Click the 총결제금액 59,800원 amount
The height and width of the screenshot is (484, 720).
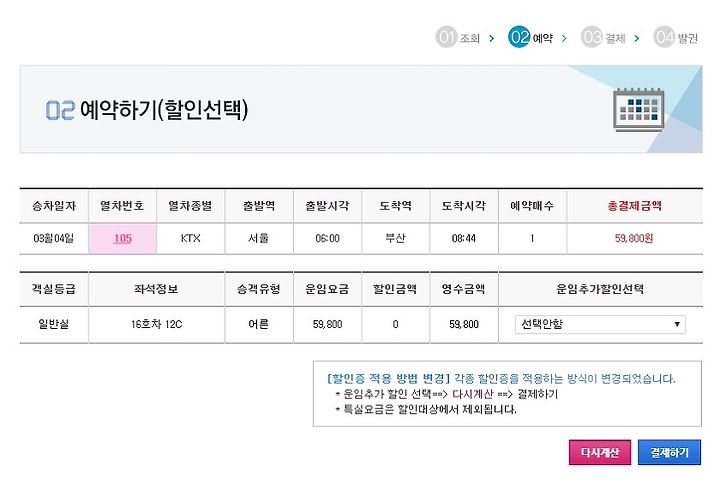pyautogui.click(x=634, y=238)
